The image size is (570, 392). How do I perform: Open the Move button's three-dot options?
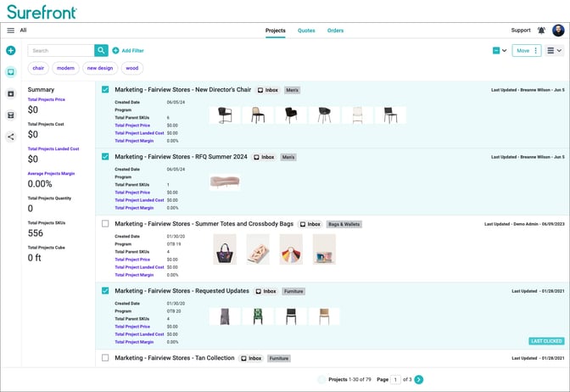tap(535, 51)
